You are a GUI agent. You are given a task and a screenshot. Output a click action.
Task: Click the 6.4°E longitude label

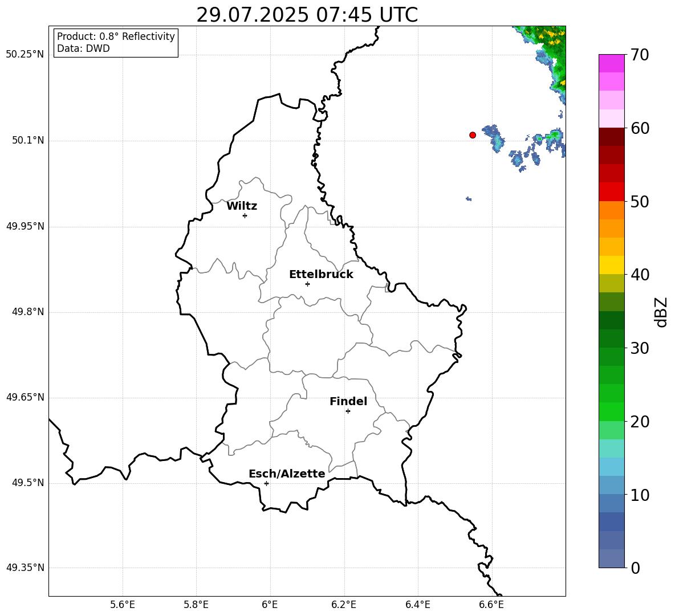coord(417,605)
